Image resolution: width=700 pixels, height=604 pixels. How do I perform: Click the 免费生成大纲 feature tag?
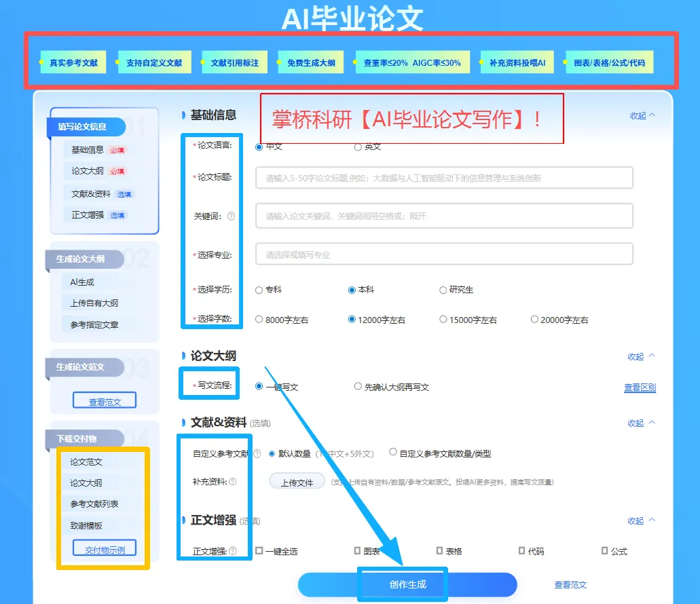click(x=311, y=62)
